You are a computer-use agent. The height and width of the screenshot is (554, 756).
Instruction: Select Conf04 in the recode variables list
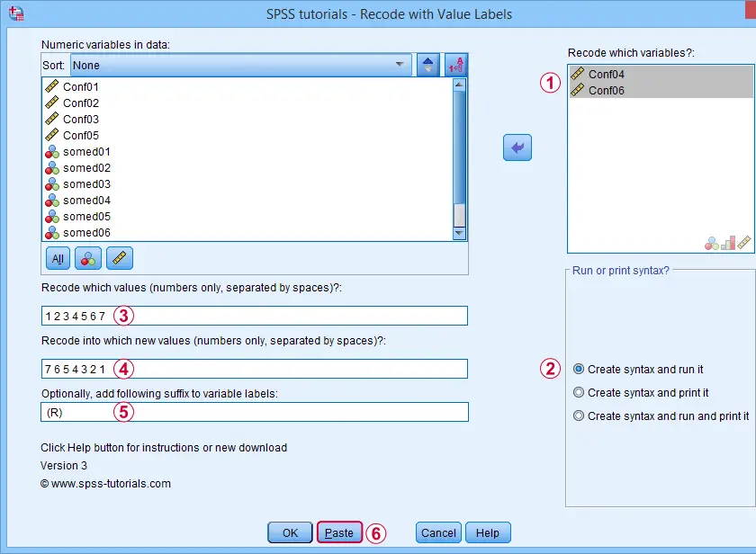tap(661, 74)
